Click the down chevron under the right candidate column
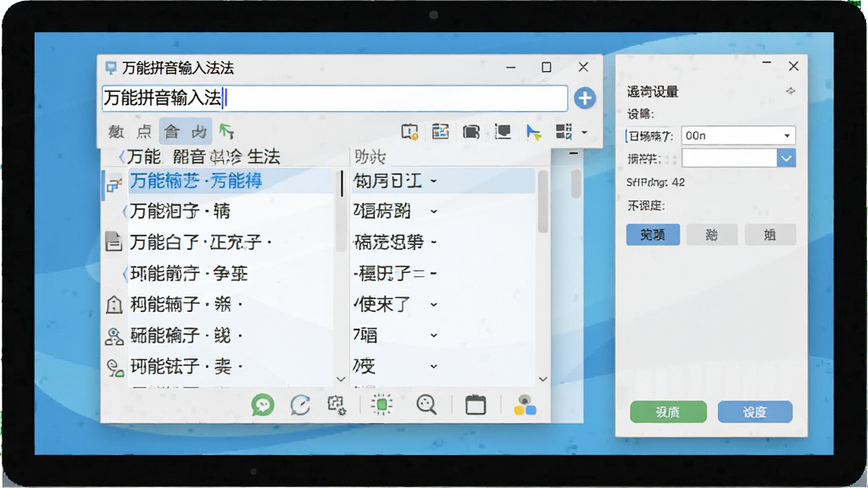This screenshot has width=868, height=488. (x=542, y=379)
